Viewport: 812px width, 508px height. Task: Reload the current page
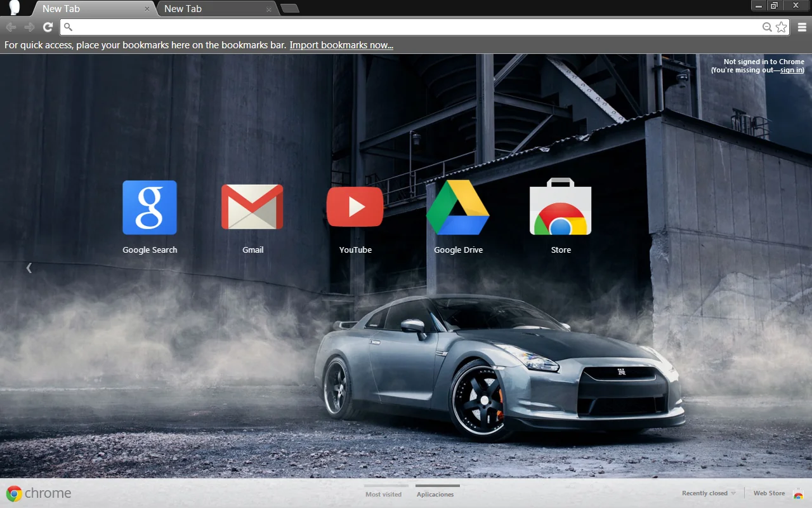pos(48,27)
